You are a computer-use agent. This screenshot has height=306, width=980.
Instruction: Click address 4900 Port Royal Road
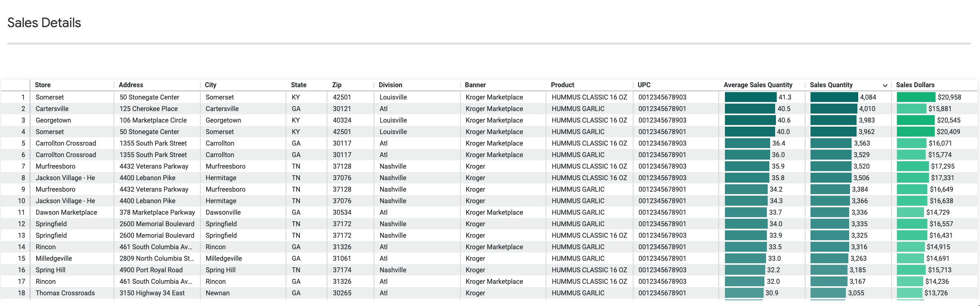151,270
